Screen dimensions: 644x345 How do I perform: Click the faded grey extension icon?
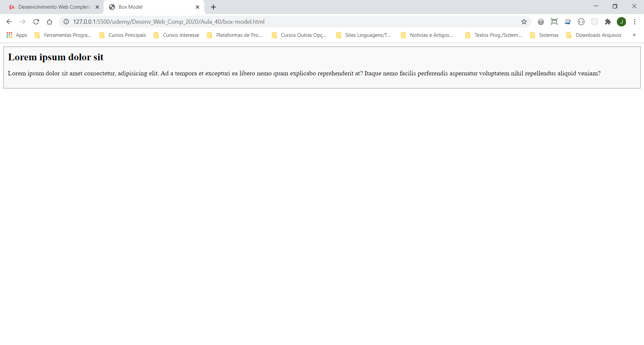[x=594, y=22]
